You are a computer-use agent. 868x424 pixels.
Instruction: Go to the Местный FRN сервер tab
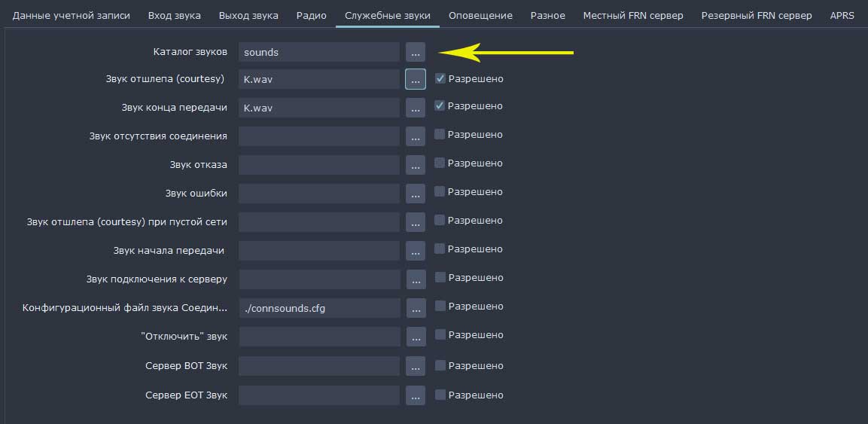(x=633, y=15)
